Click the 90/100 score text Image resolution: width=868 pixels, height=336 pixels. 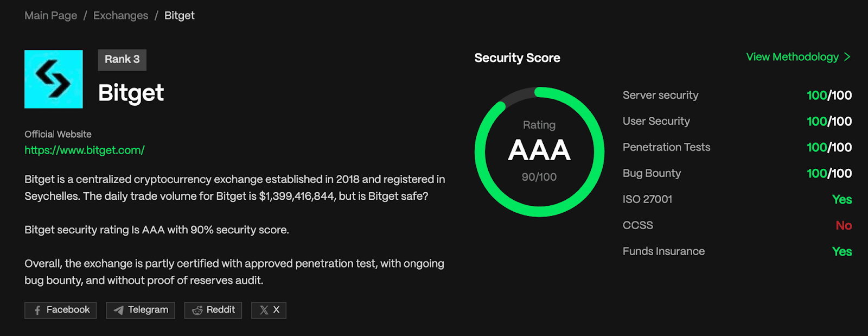[x=539, y=177]
